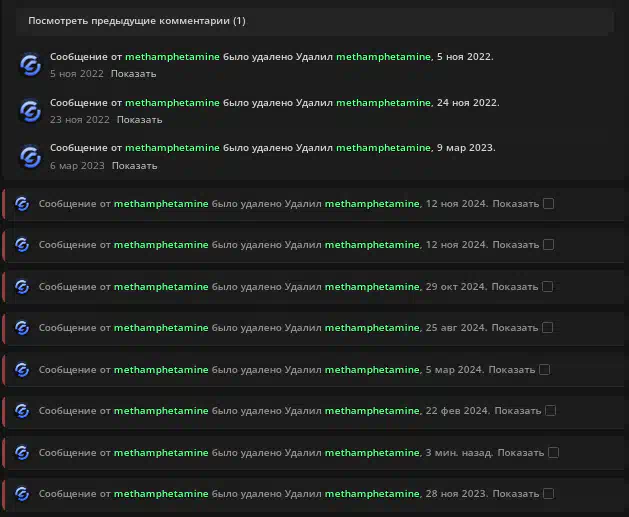Show deleted message via Показать beside 23 ноя 2022

click(139, 120)
